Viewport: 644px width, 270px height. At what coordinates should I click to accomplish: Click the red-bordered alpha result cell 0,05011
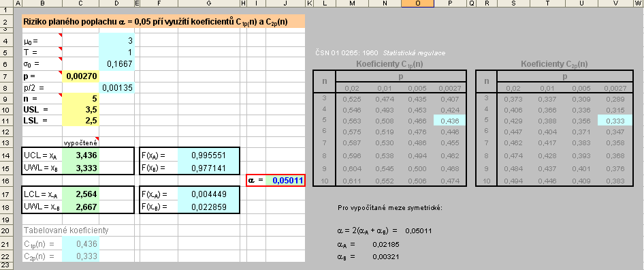pos(285,180)
